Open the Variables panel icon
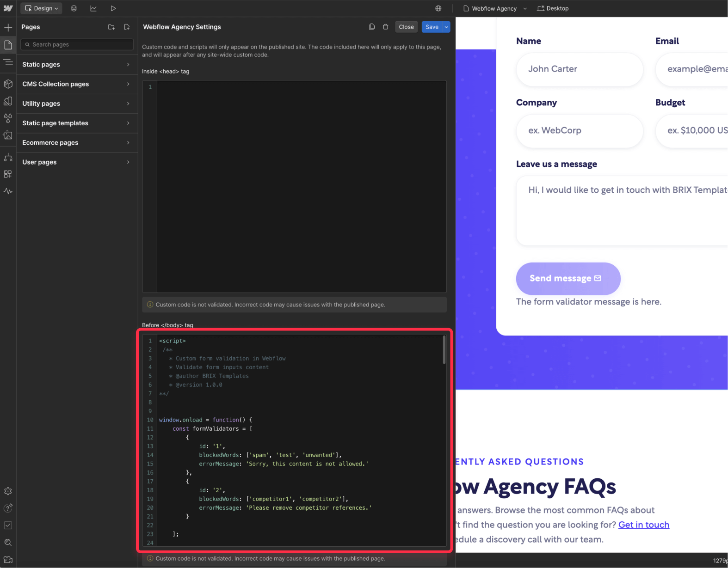 click(x=8, y=101)
